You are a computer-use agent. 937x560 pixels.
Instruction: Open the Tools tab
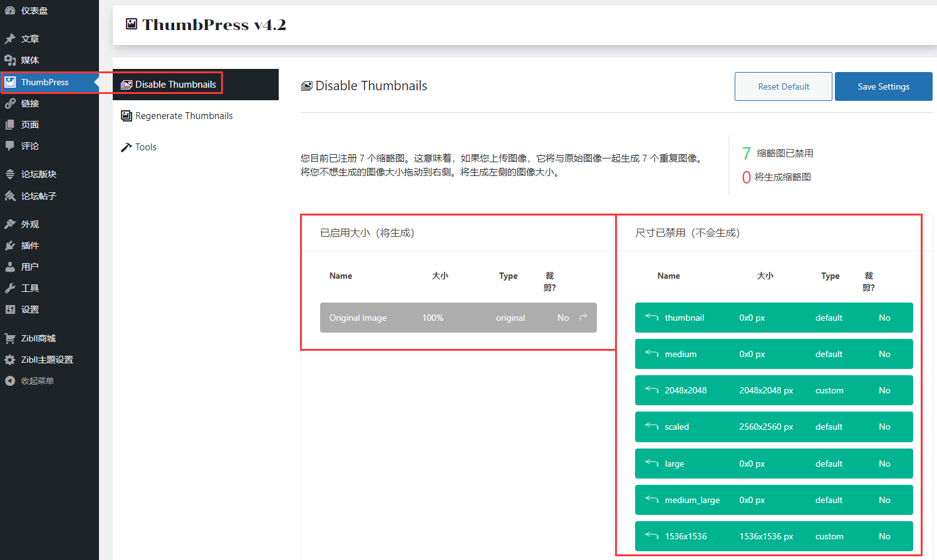click(x=145, y=147)
